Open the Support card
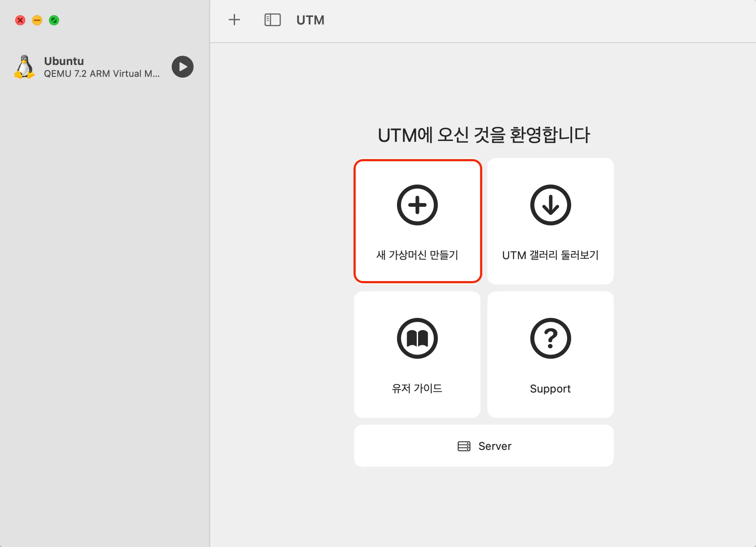Screen dimensions: 756x547 click(551, 355)
